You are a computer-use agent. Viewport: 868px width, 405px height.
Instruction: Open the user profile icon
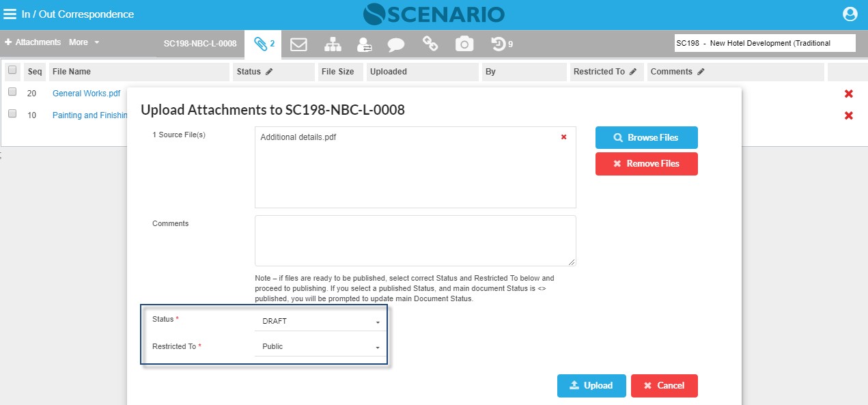pos(850,14)
